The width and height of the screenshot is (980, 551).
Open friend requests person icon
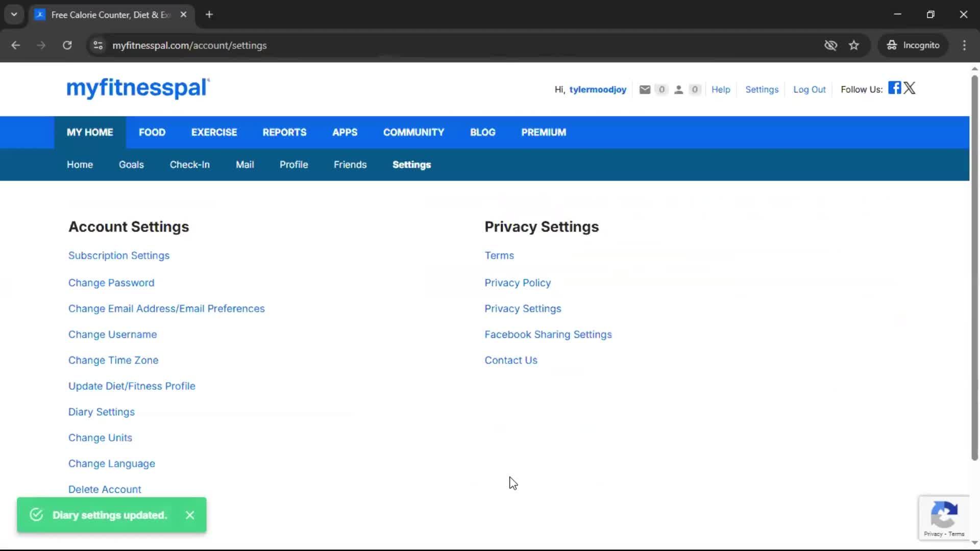(x=678, y=90)
